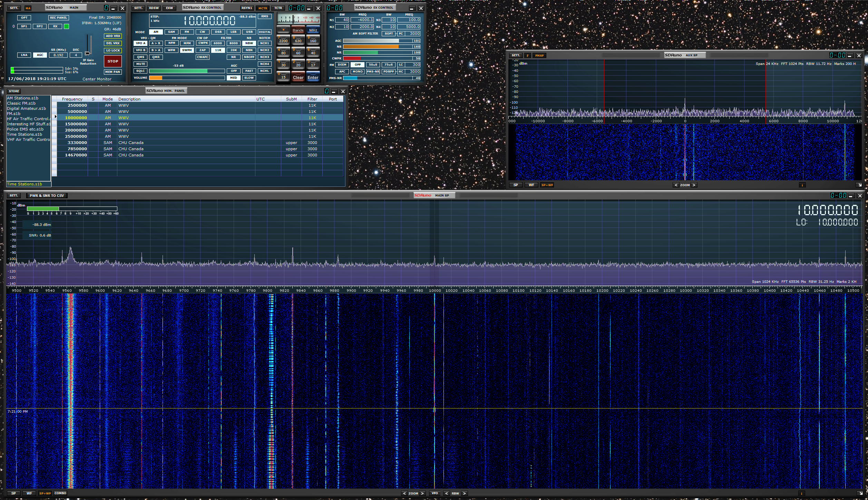The width and height of the screenshot is (868, 500).
Task: Zoom in in MAIN SP window
Action: coord(422,493)
